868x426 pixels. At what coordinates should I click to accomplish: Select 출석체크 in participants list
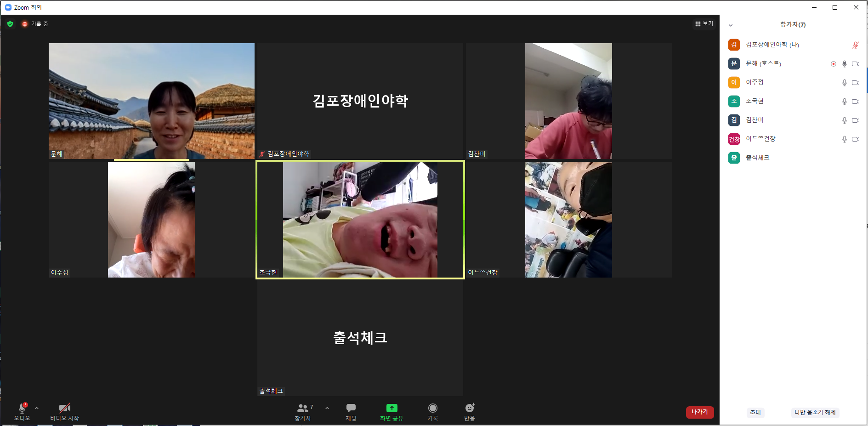(x=794, y=158)
